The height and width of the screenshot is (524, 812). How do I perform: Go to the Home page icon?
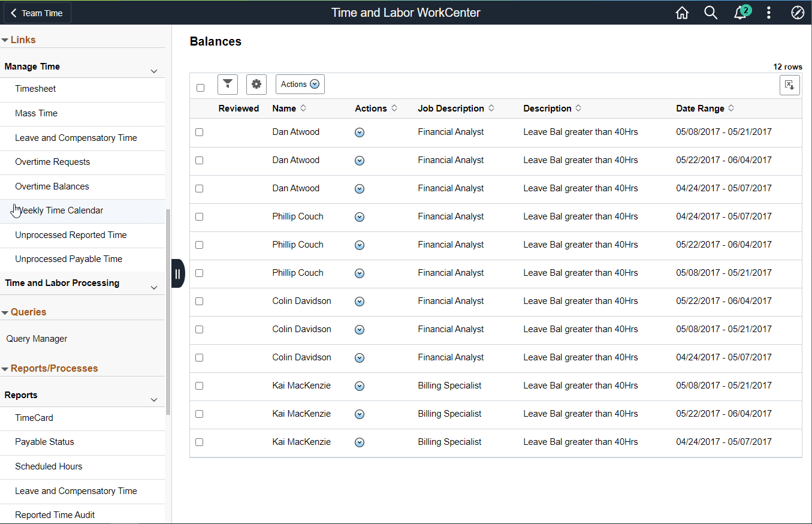tap(682, 13)
